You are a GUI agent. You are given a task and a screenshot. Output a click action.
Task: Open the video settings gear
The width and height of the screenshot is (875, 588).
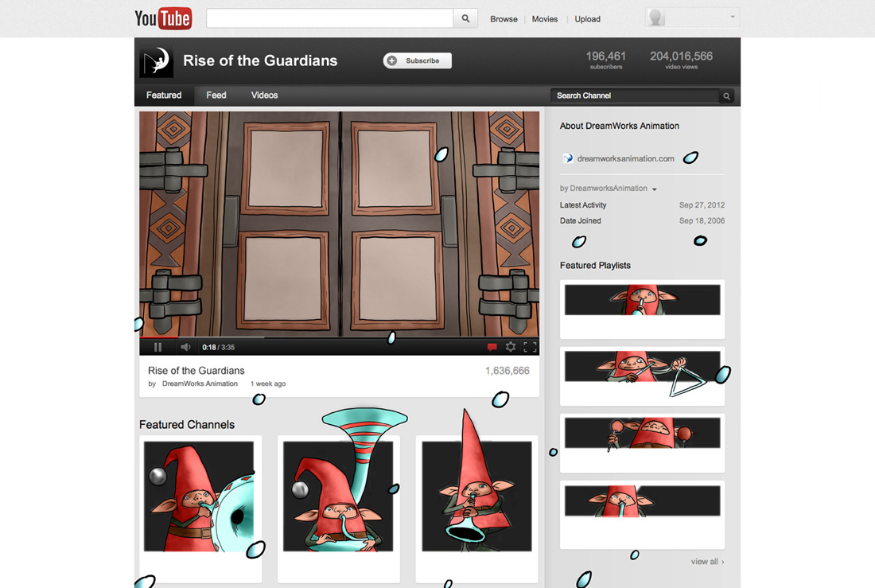(511, 347)
